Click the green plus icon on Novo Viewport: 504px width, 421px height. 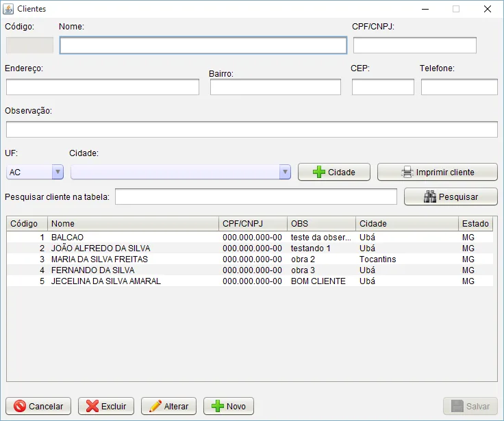[x=218, y=406]
